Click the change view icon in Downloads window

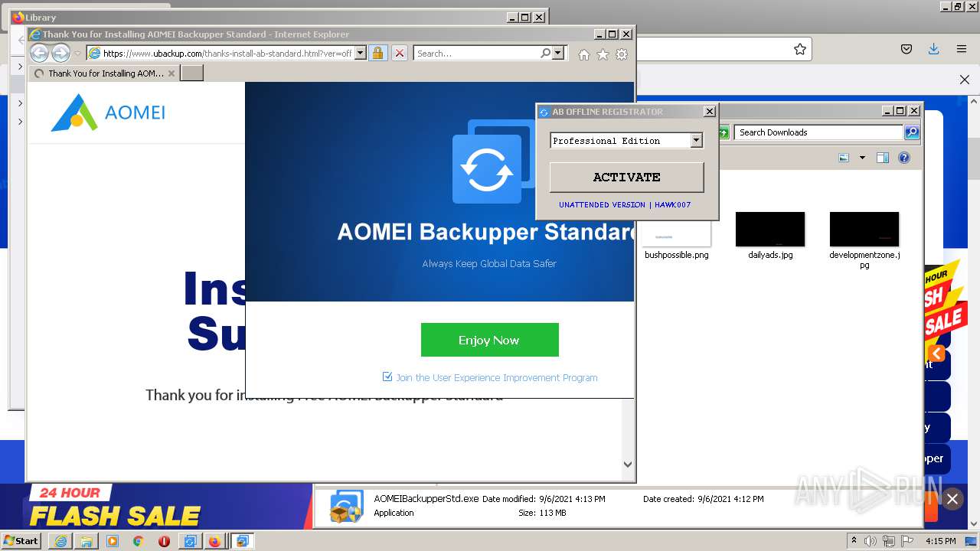844,158
